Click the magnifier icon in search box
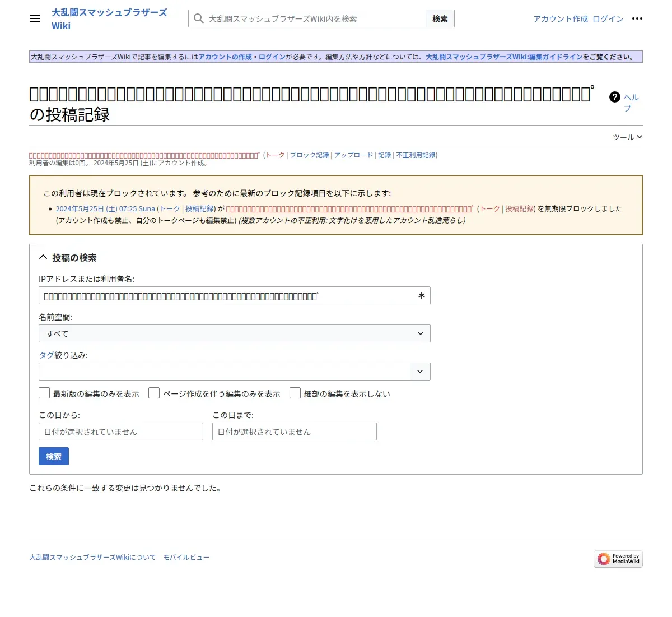This screenshot has width=672, height=617. (198, 18)
